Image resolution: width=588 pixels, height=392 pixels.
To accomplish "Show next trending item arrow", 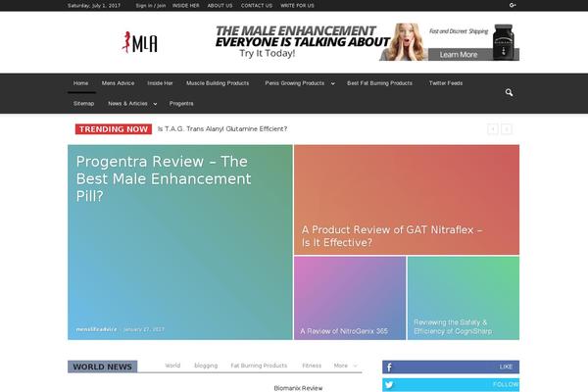I will (507, 129).
